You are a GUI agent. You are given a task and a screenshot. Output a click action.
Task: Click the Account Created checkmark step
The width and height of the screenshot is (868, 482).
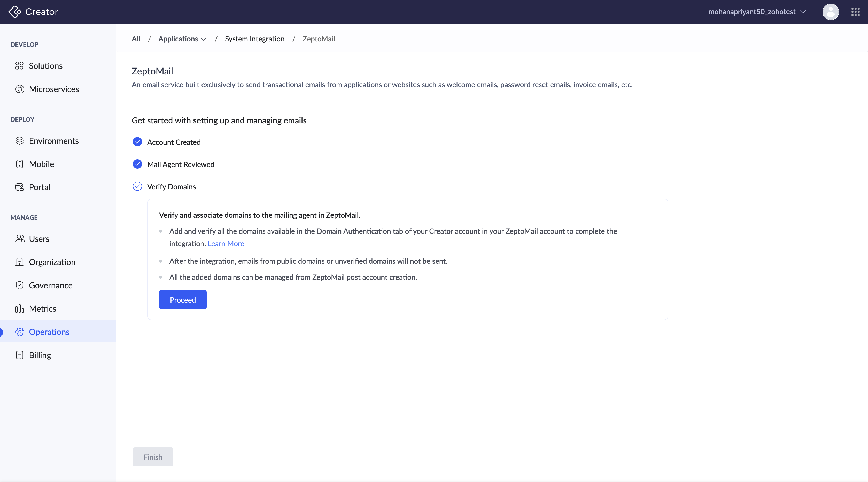[137, 142]
